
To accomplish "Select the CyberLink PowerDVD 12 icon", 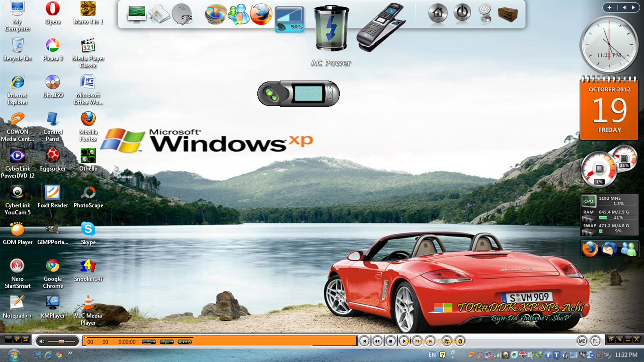I will pos(17,163).
